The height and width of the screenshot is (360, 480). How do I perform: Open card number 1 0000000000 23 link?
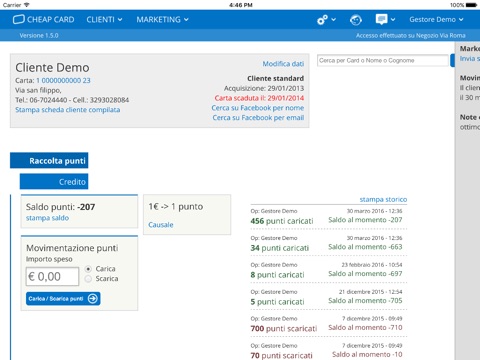point(63,80)
